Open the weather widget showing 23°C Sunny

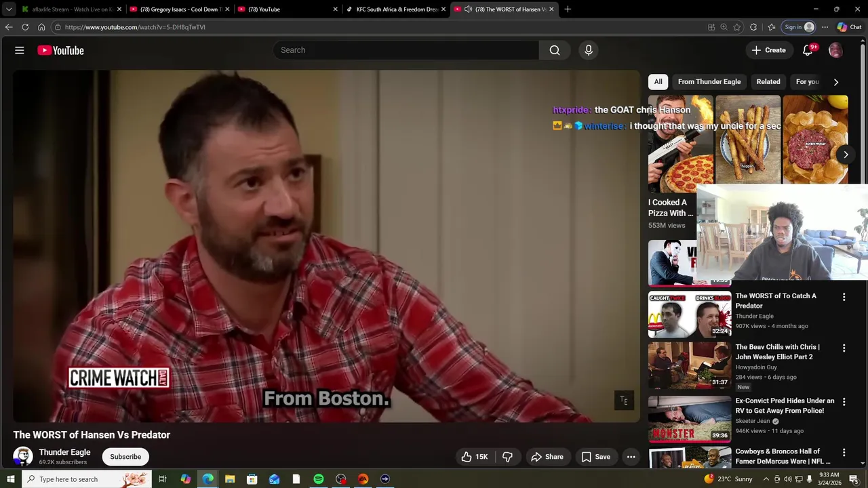728,479
